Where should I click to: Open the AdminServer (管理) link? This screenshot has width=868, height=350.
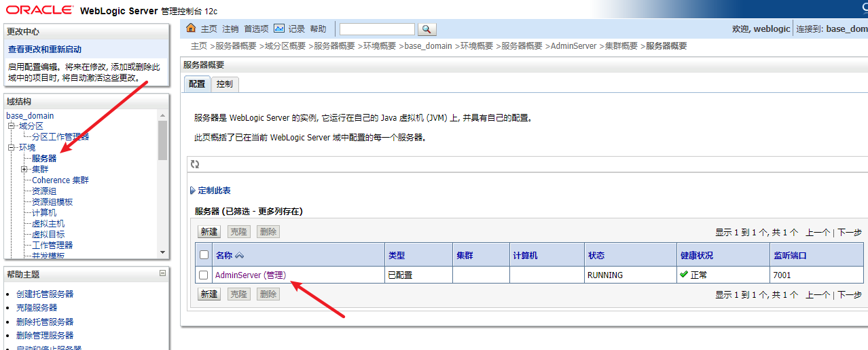pos(251,275)
